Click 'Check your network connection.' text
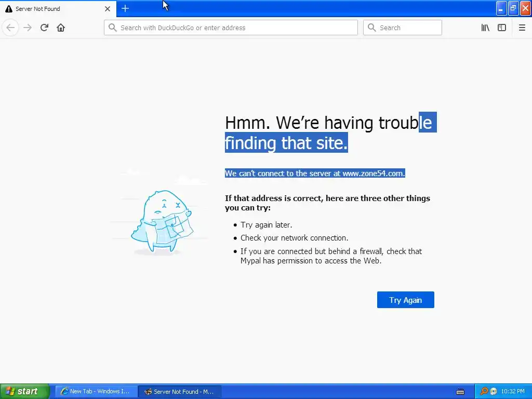 tap(294, 238)
